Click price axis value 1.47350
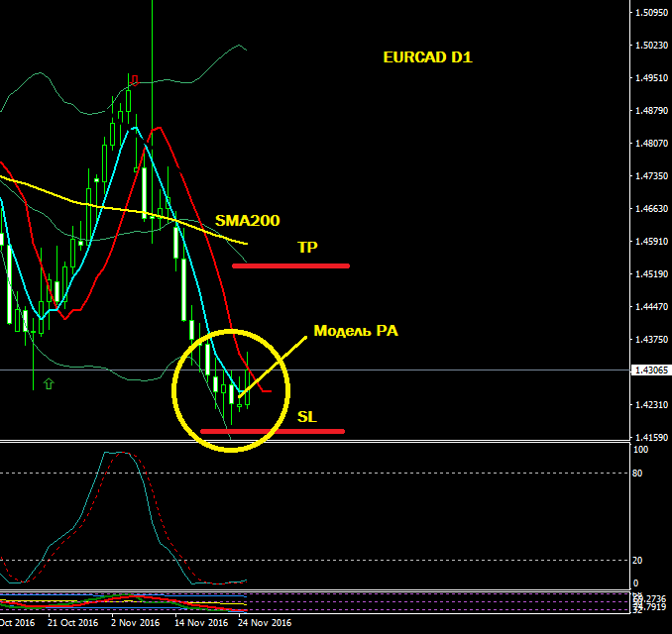This screenshot has width=672, height=634. pyautogui.click(x=651, y=175)
